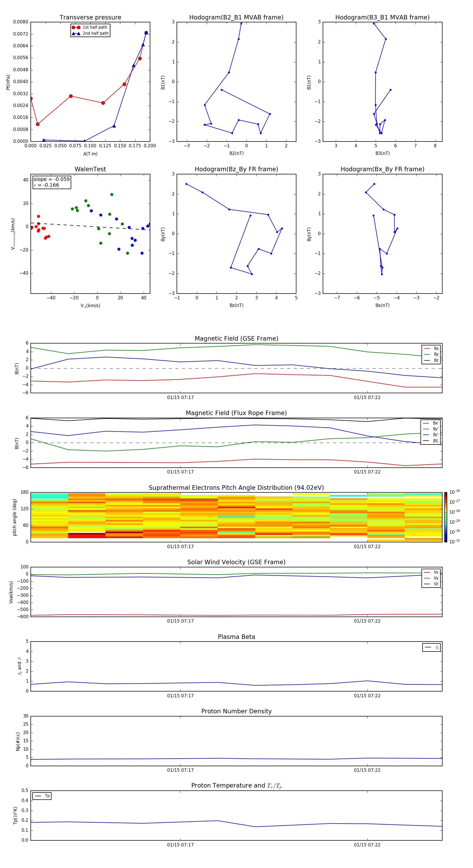Click the 'By' legend entry in GSE plot

(x=431, y=354)
